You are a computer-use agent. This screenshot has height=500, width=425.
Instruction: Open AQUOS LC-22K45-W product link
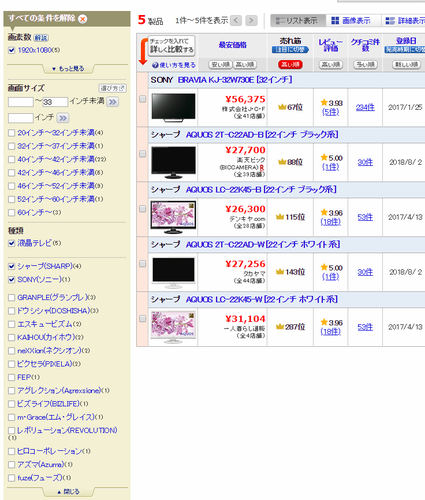click(x=262, y=299)
